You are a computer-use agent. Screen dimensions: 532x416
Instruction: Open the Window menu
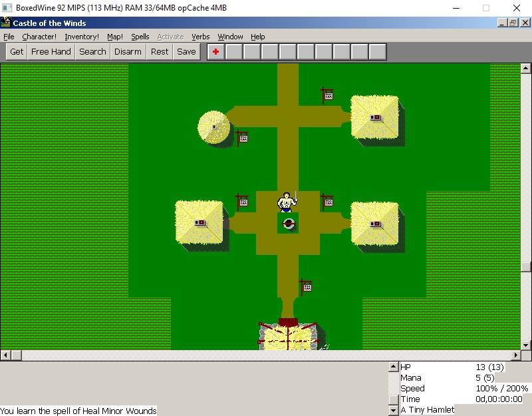(x=230, y=37)
